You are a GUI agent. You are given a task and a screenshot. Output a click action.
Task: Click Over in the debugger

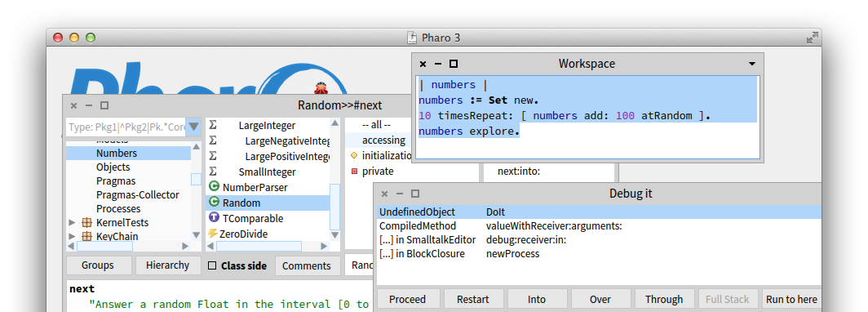(600, 299)
